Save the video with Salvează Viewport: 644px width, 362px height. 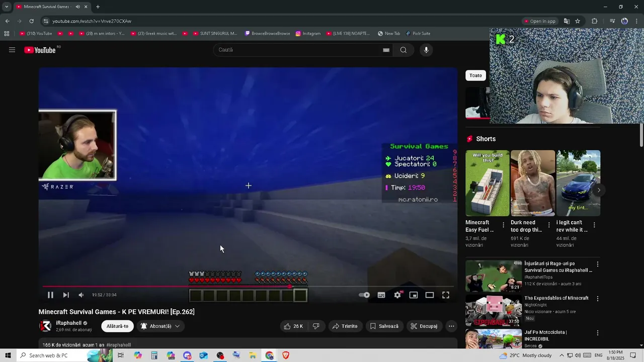(384, 326)
